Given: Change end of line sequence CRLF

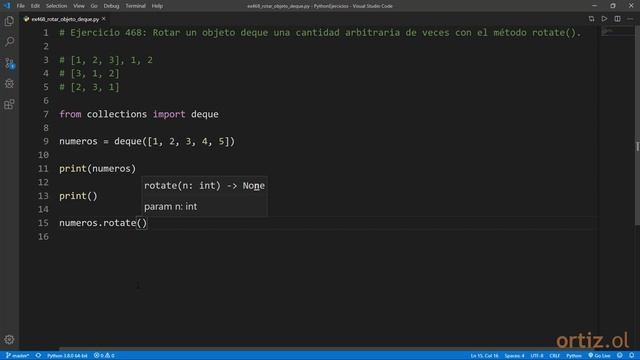Looking at the screenshot, I should click(555, 356).
